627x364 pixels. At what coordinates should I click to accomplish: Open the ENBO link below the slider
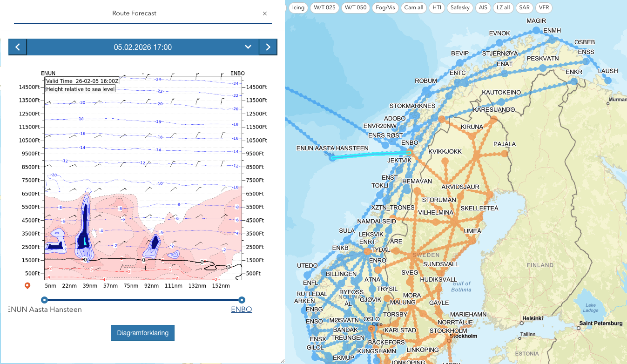coord(242,310)
